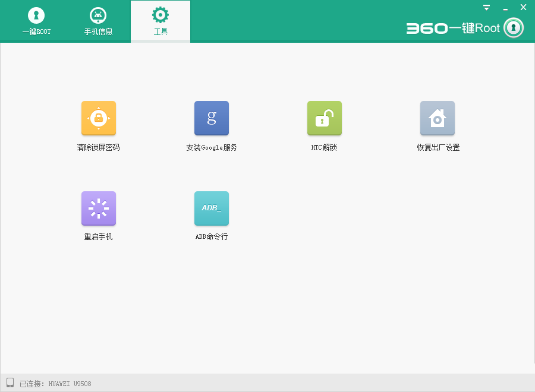535x392 pixels.
Task: Click the 重启手机 purple icon
Action: (99, 208)
